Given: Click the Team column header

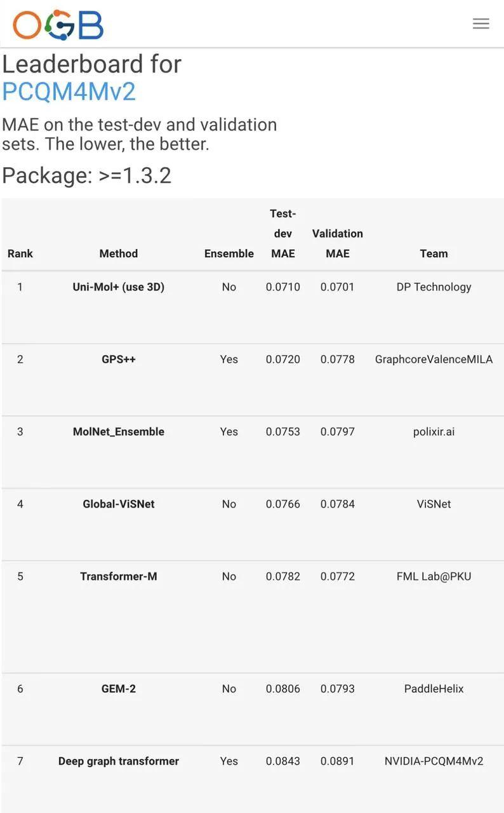Looking at the screenshot, I should click(434, 253).
